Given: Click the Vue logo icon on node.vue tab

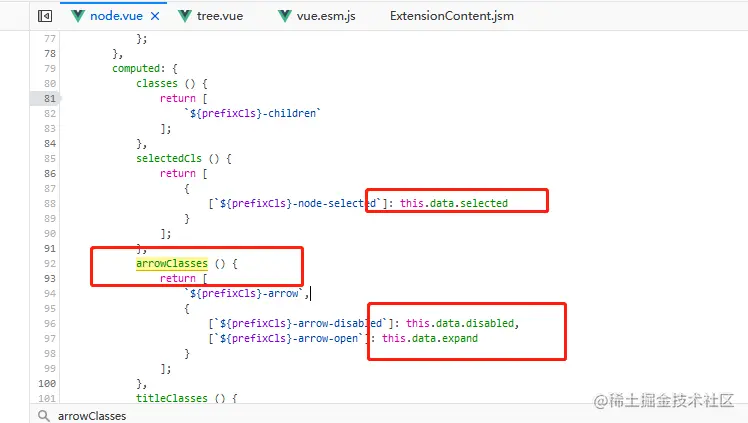Looking at the screenshot, I should 78,16.
